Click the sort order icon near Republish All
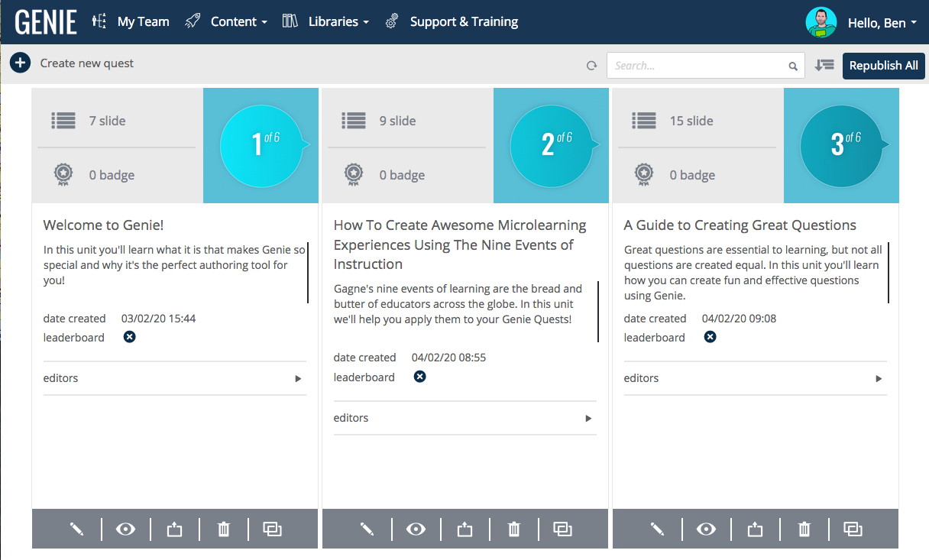 (824, 66)
